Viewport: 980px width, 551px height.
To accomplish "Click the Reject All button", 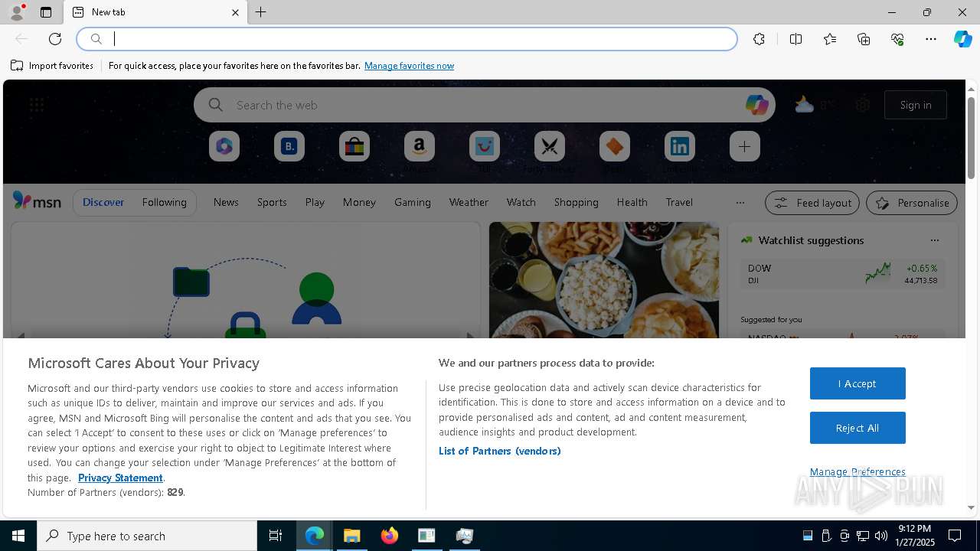I will [857, 428].
